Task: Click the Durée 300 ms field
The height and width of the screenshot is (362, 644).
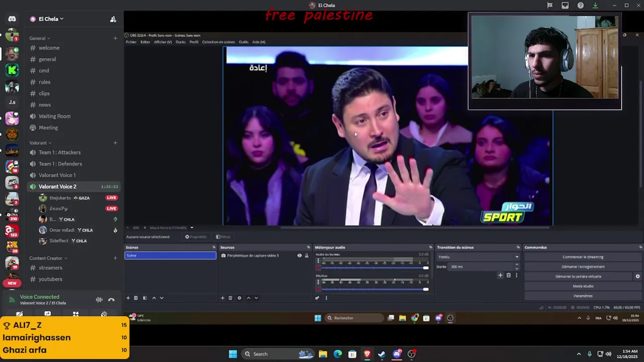Action: pos(484,266)
